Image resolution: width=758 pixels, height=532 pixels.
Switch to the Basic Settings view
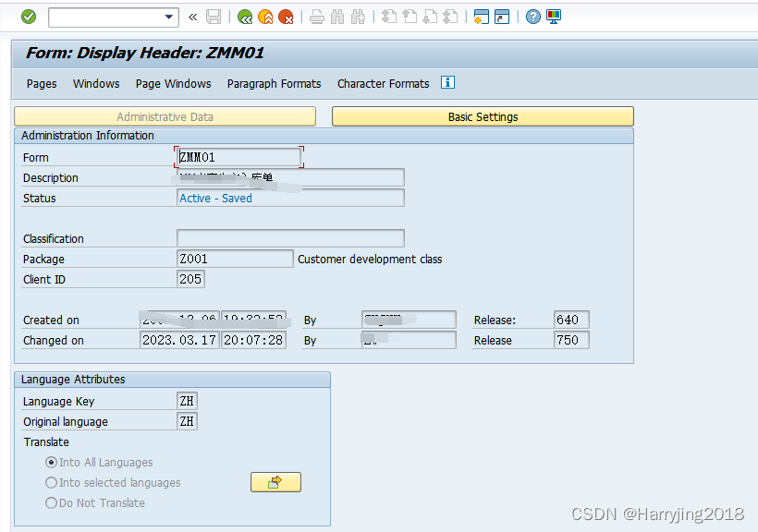coord(483,116)
